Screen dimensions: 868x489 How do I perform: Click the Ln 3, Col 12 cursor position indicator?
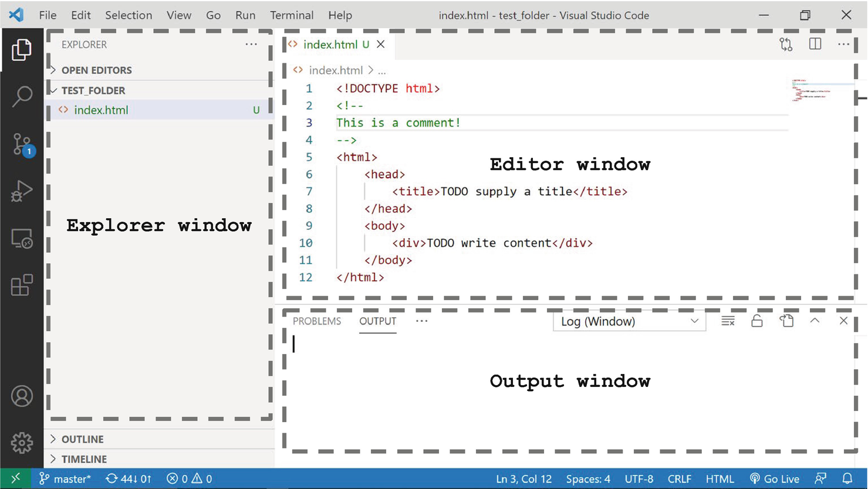point(523,478)
